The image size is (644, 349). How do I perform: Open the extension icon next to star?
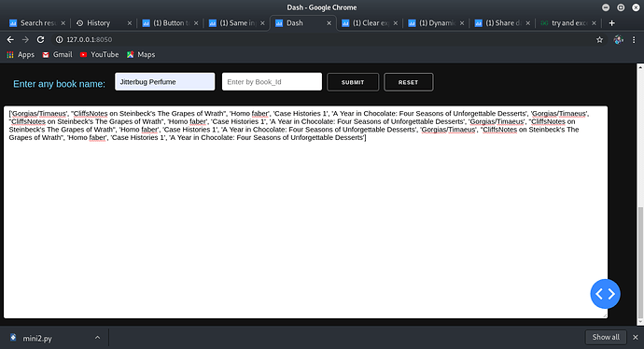tap(618, 39)
